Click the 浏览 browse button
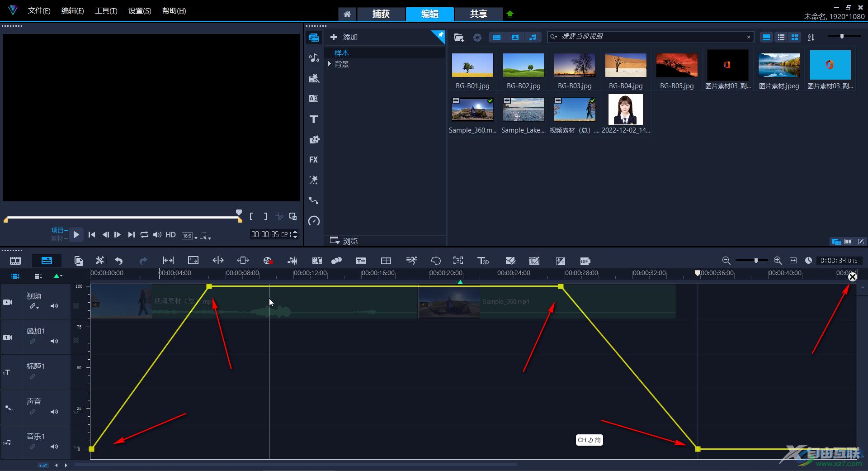 tap(344, 241)
